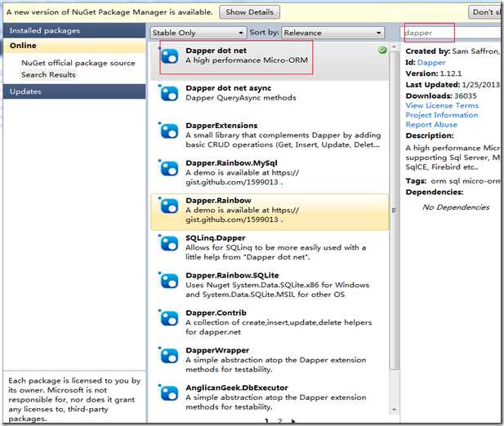Click the Report Abuse link
The width and height of the screenshot is (504, 426).
pyautogui.click(x=431, y=125)
